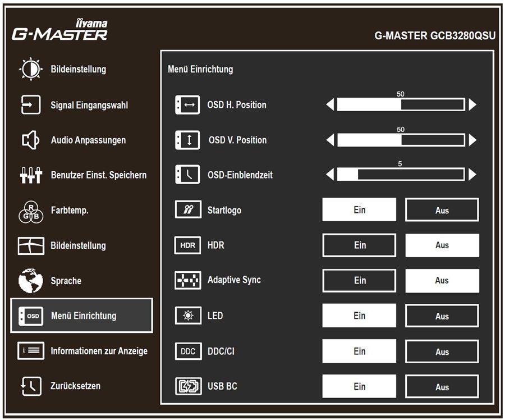The width and height of the screenshot is (505, 420).
Task: Click the speaker icon for Audio Anpassungen
Action: (x=31, y=140)
